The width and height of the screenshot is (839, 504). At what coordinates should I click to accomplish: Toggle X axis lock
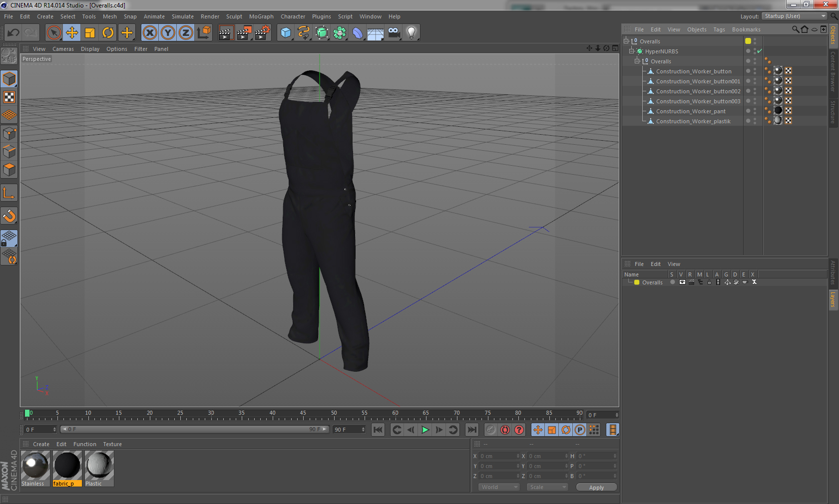149,33
